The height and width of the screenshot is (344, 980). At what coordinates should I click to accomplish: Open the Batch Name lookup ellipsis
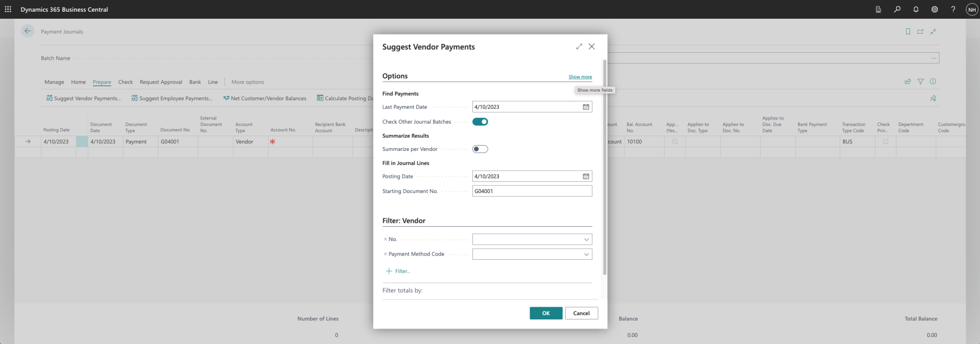pos(934,58)
